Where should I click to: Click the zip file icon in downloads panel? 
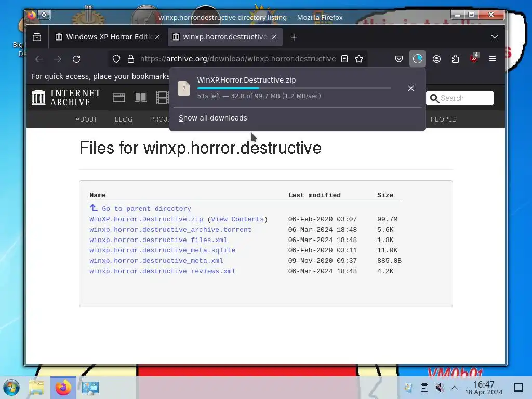[x=184, y=88]
